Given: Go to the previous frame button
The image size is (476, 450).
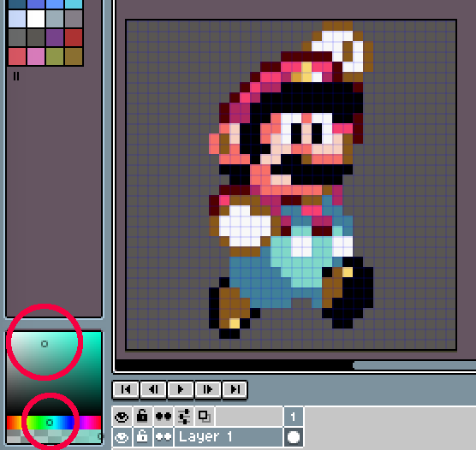Looking at the screenshot, I should coord(153,389).
